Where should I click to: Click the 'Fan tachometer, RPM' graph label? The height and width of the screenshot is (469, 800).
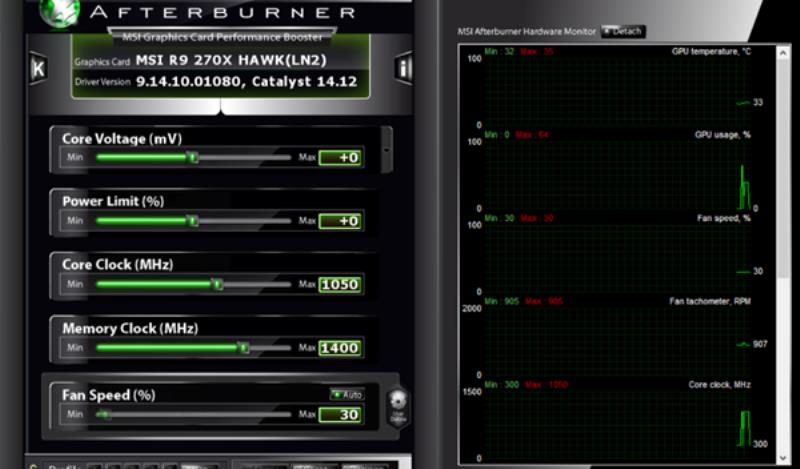pyautogui.click(x=710, y=301)
